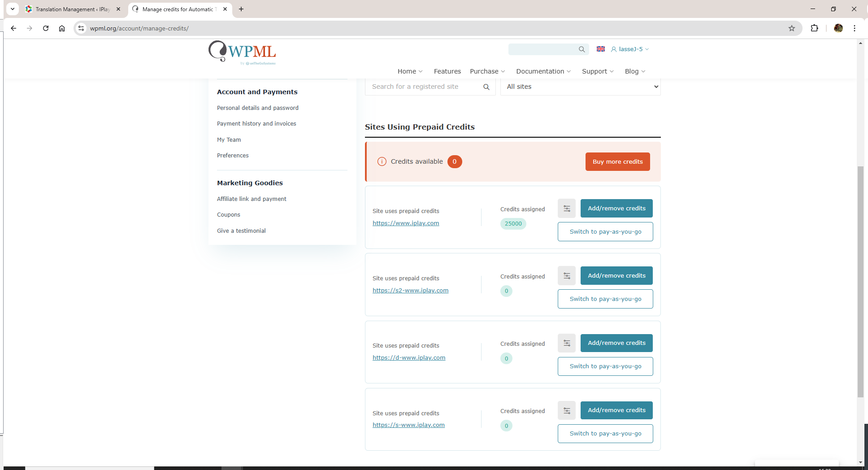
Task: Open the Coupons page
Action: point(229,215)
